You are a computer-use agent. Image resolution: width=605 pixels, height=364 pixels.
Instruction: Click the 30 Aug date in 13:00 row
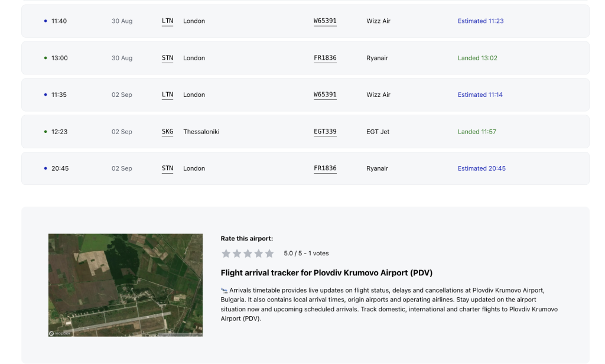click(x=122, y=58)
